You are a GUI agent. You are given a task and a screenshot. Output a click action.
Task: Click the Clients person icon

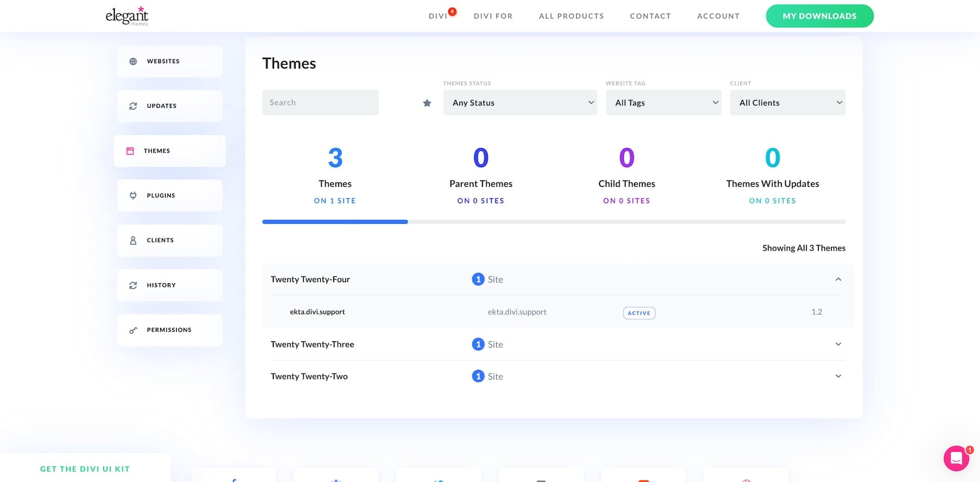click(133, 240)
